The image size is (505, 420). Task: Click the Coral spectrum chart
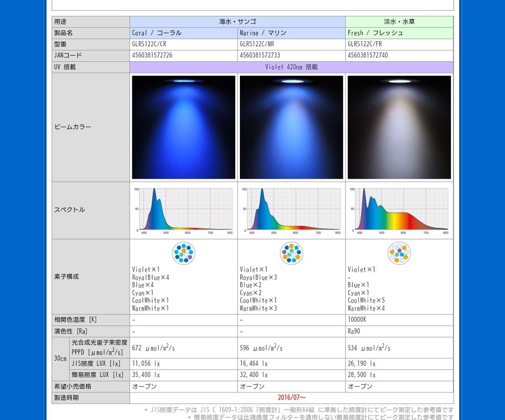click(x=184, y=210)
